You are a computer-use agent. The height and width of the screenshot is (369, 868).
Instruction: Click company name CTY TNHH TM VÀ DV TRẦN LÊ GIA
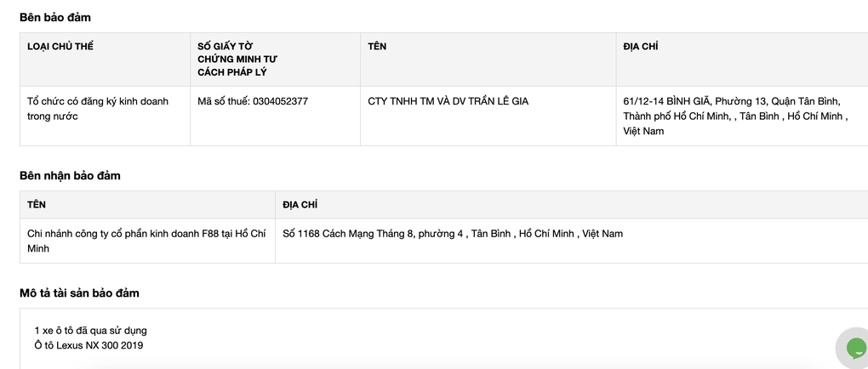448,101
